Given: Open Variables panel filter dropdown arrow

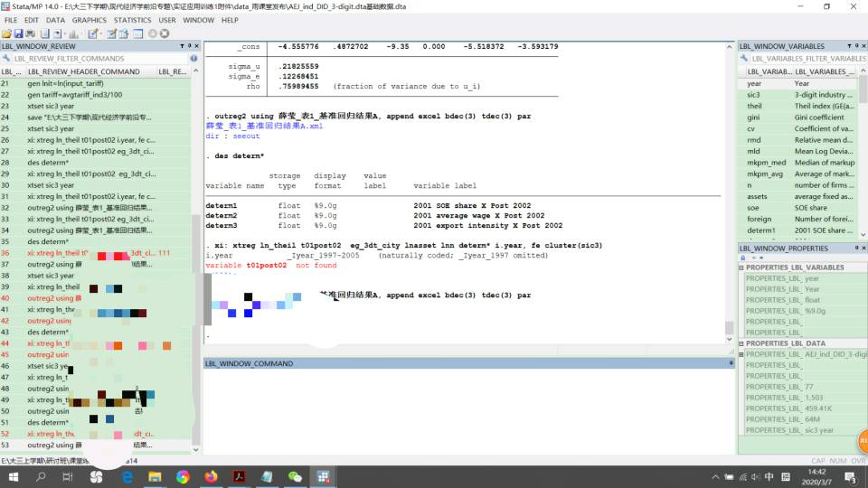Looking at the screenshot, I should tap(849, 46).
